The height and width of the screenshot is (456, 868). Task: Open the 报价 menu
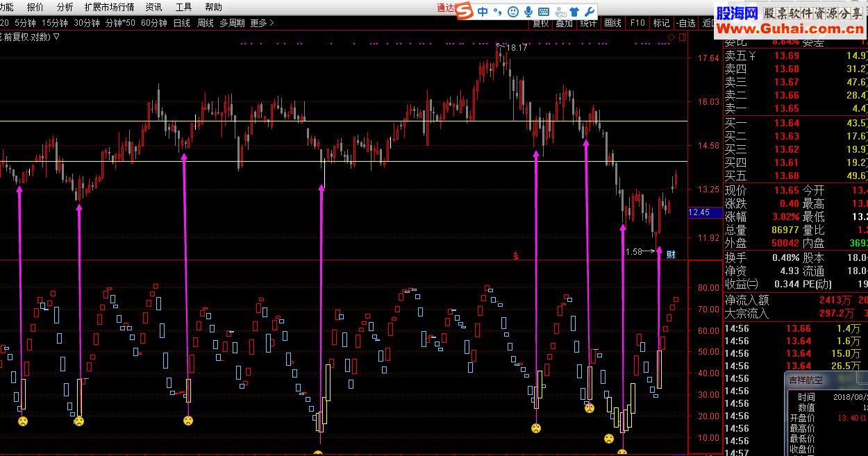point(35,7)
